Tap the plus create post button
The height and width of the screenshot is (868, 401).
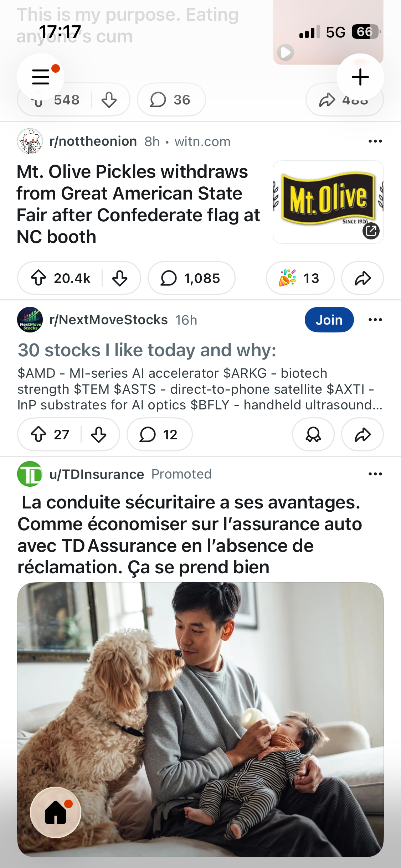coord(360,77)
